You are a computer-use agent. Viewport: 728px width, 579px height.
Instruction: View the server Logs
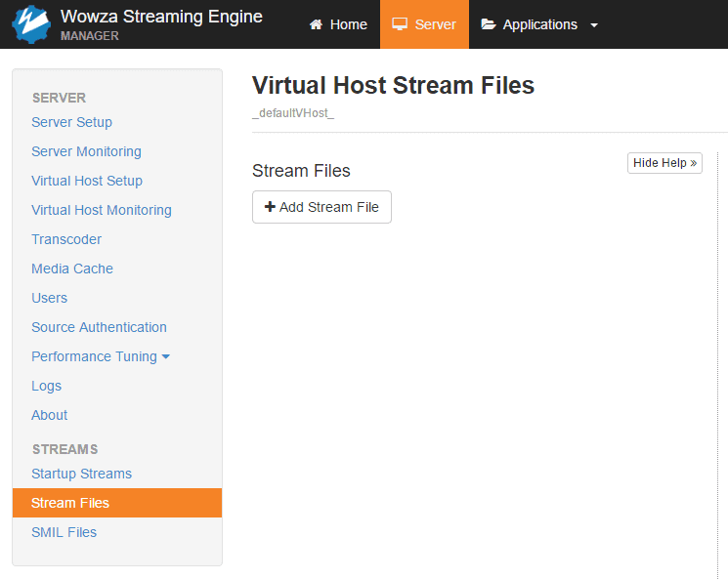[47, 386]
